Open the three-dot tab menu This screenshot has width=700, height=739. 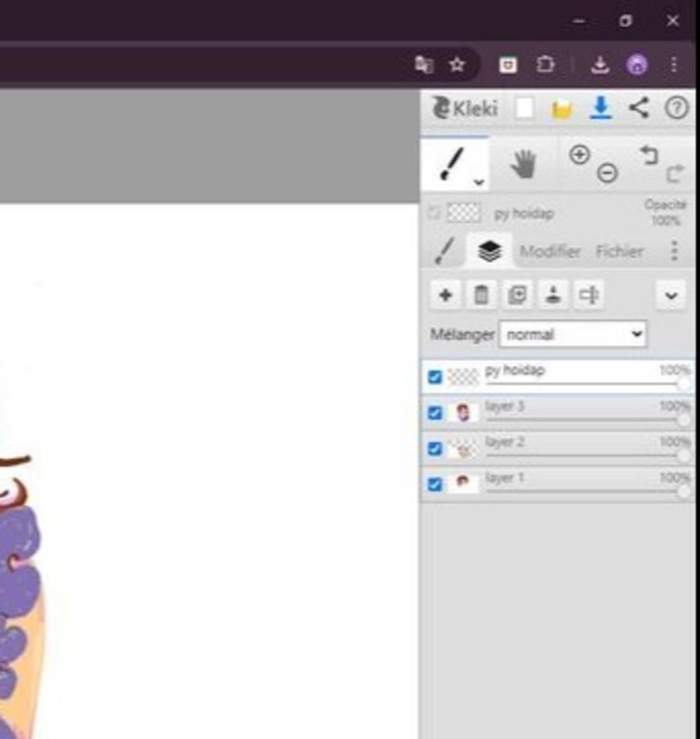click(x=675, y=250)
